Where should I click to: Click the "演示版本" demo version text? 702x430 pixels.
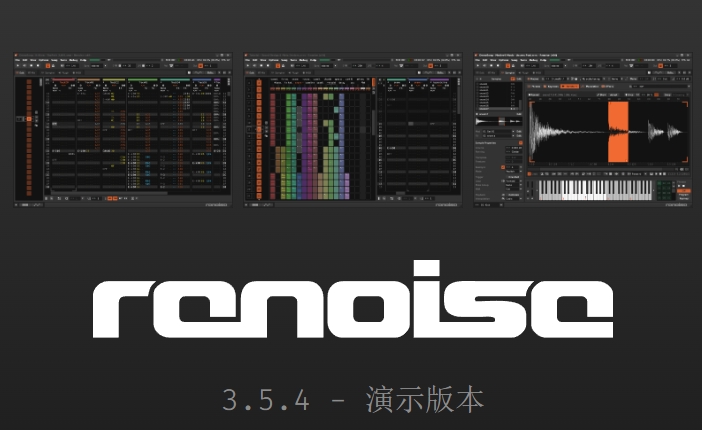coord(425,400)
